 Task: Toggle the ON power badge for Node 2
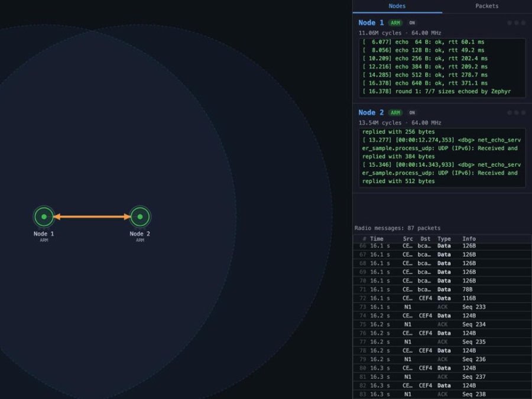coord(412,113)
